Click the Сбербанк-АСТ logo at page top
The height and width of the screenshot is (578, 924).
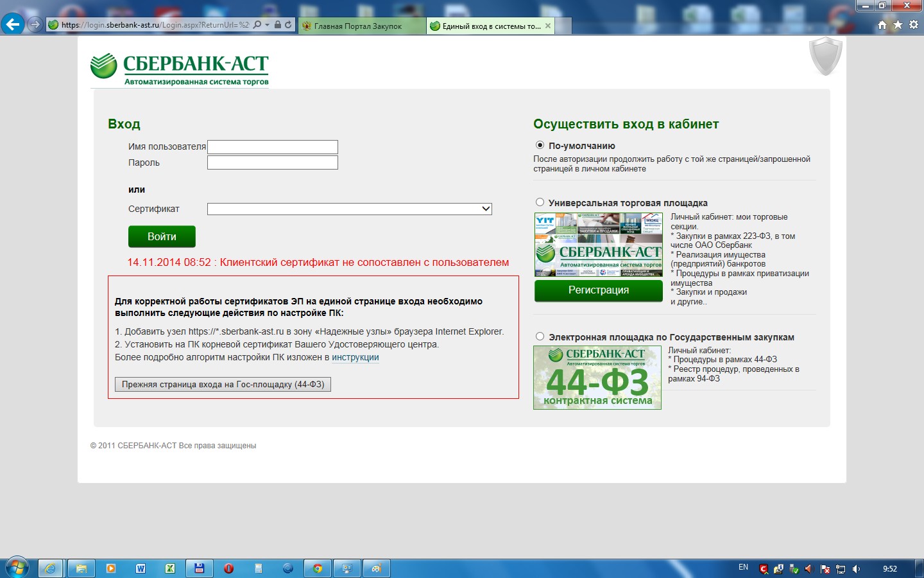pos(180,69)
